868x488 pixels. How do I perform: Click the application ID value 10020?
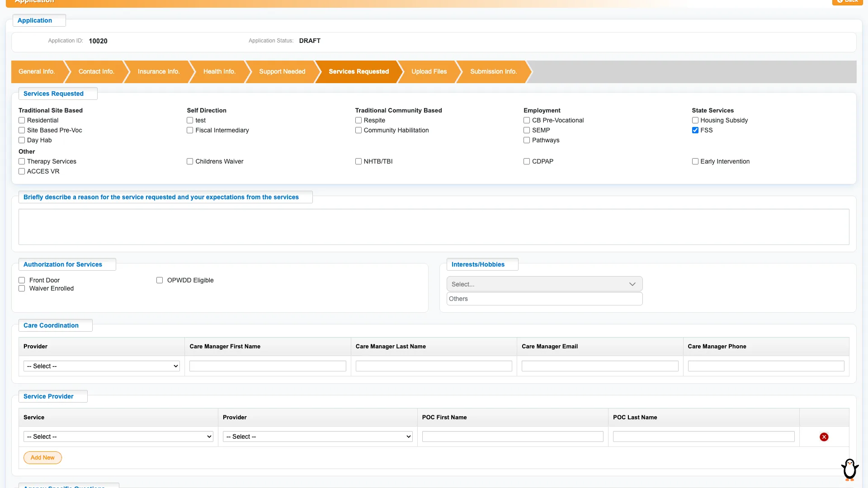coord(98,41)
